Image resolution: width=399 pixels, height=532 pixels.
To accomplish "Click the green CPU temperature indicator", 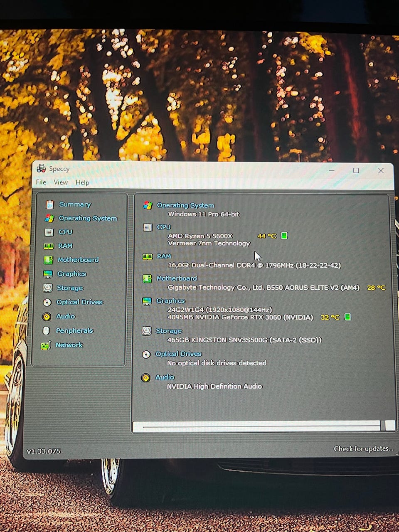I will 284,236.
